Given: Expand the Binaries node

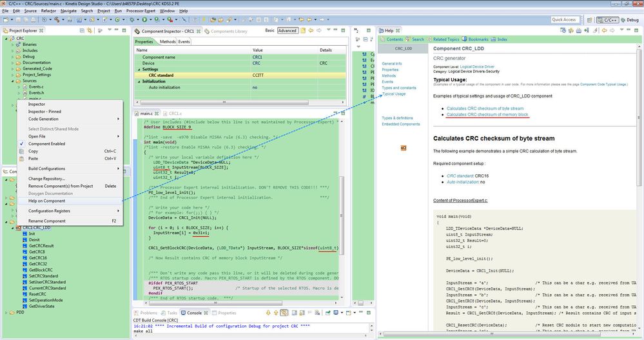Looking at the screenshot, I should [12, 45].
